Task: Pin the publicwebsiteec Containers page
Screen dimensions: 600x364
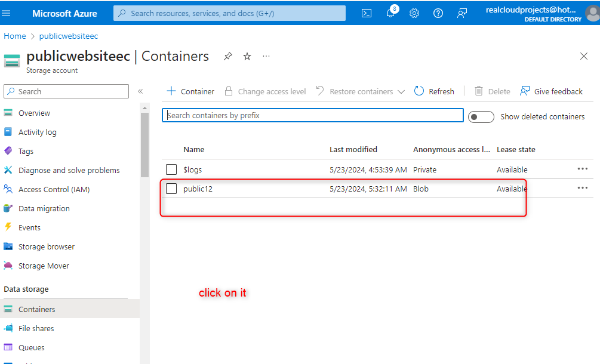Action: [228, 56]
